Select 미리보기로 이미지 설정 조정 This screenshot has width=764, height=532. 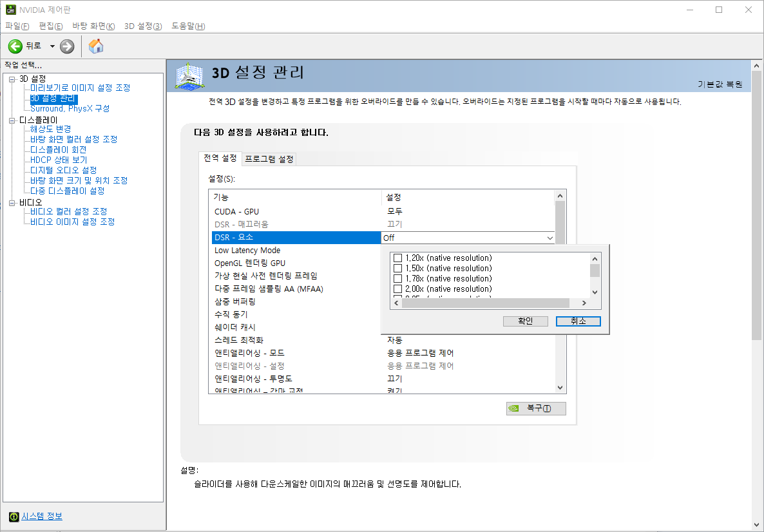81,88
